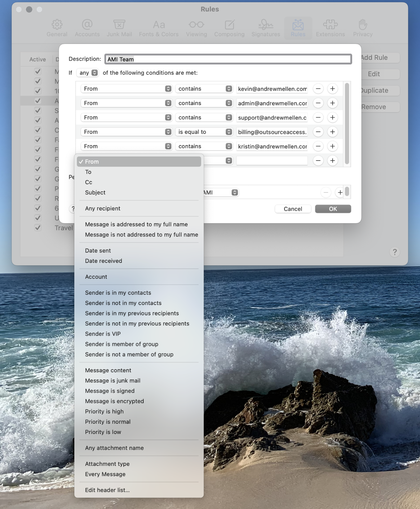Viewport: 420px width, 509px height.
Task: Toggle the second rule's Active checkbox
Action: pos(38,81)
